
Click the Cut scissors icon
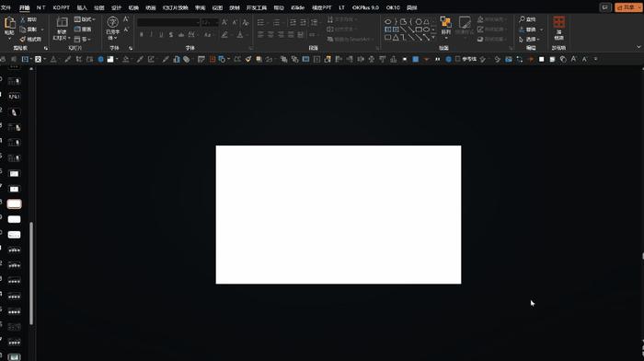[23, 19]
